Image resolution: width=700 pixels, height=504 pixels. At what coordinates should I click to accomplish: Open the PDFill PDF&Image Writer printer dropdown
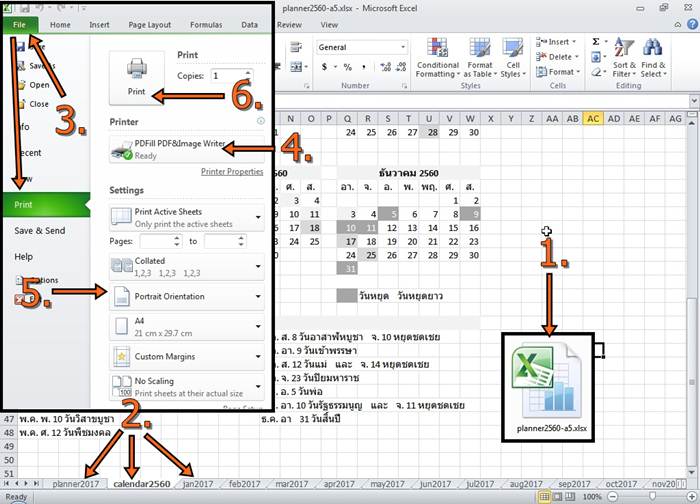point(187,150)
